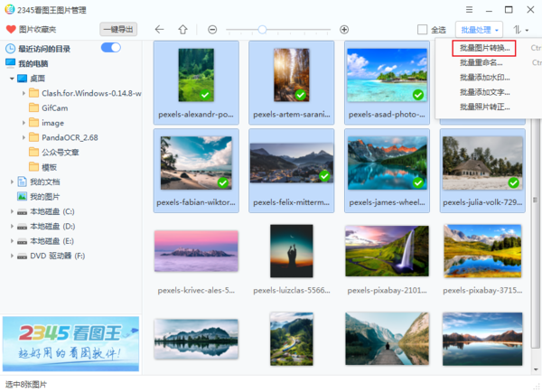Click the zoom-out minus icon
This screenshot has width=542, height=392.
coord(212,29)
